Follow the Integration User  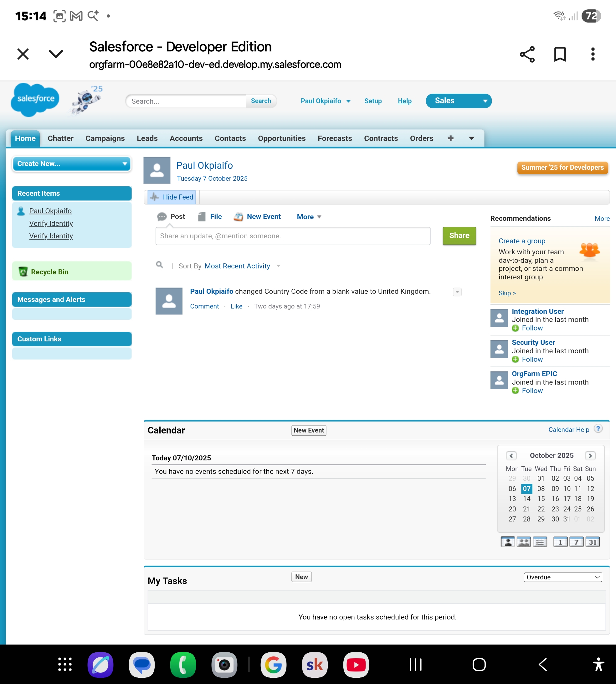click(x=532, y=328)
